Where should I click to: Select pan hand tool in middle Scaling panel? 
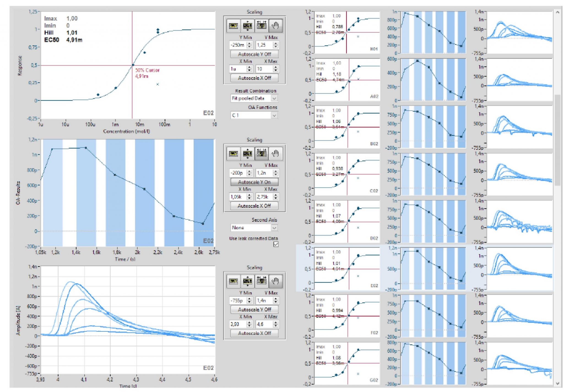275,154
